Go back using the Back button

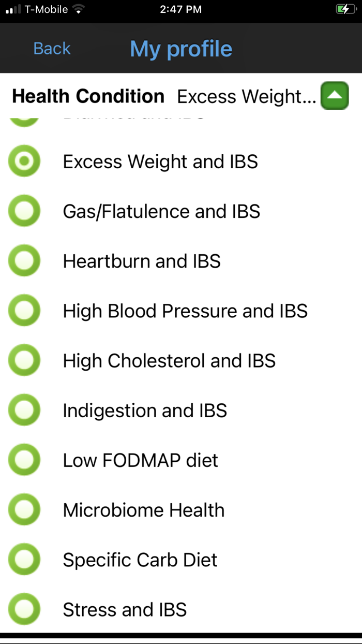[x=52, y=48]
